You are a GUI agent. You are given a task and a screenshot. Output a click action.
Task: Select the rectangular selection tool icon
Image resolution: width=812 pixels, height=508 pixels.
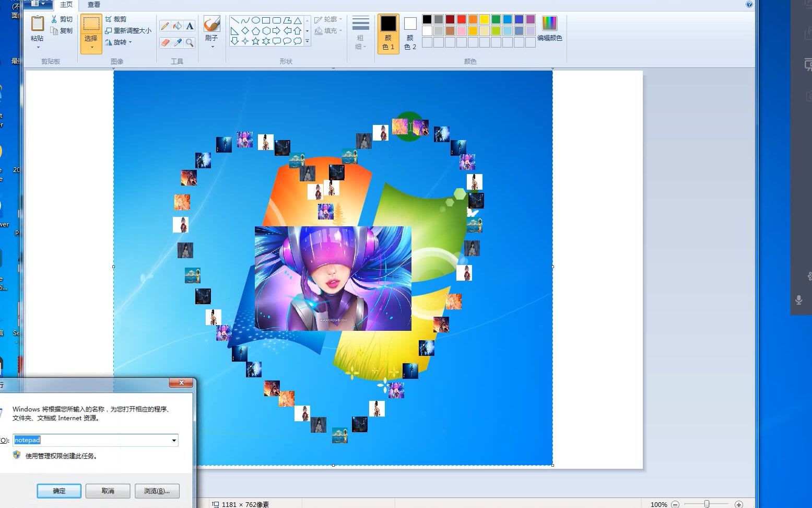(x=91, y=24)
